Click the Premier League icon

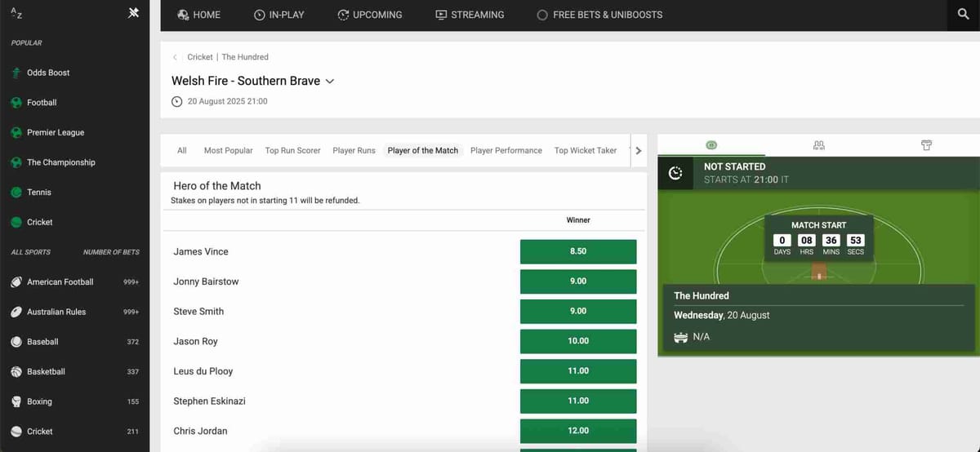(16, 132)
